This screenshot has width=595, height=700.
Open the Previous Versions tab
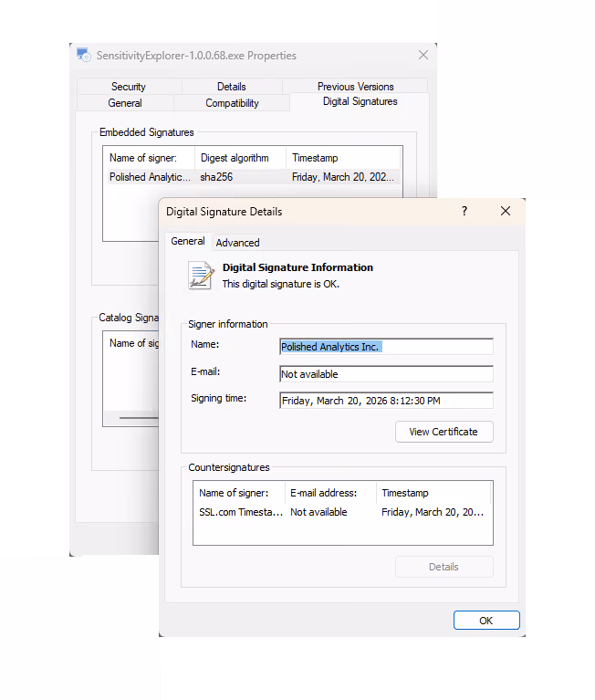[x=355, y=86]
